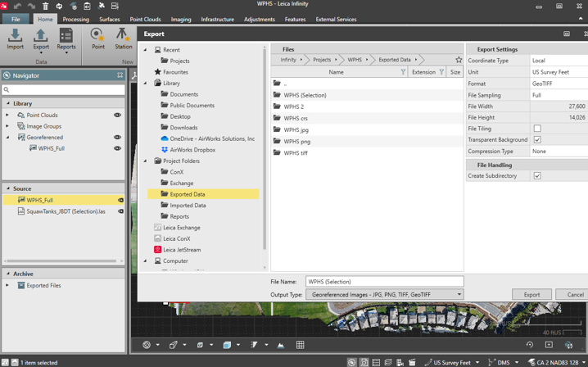Click the Infinity breadcrumb in the Files path
The image size is (588, 367).
(x=288, y=60)
